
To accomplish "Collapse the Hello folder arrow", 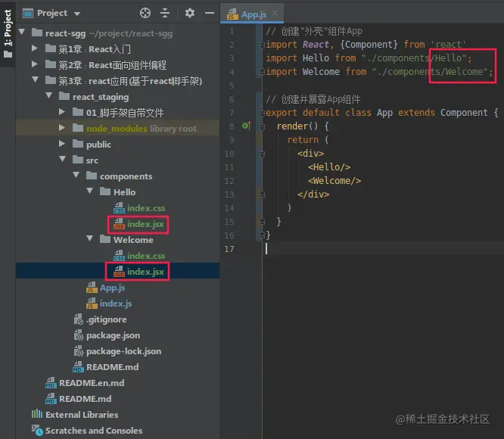I will click(x=90, y=191).
